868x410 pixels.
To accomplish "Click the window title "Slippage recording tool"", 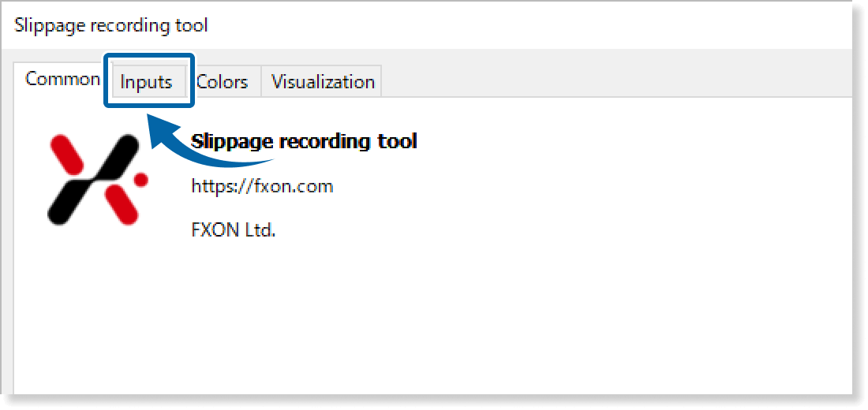I will tap(111, 25).
